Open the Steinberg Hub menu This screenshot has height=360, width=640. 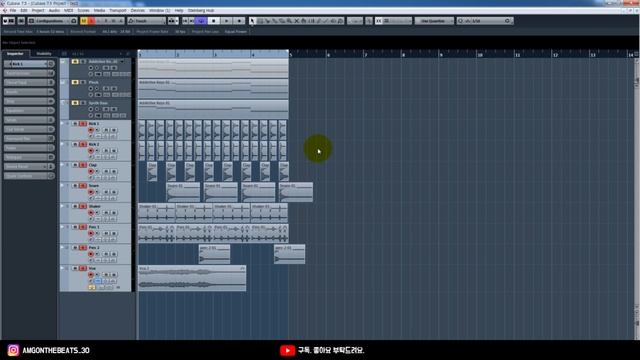pos(201,11)
